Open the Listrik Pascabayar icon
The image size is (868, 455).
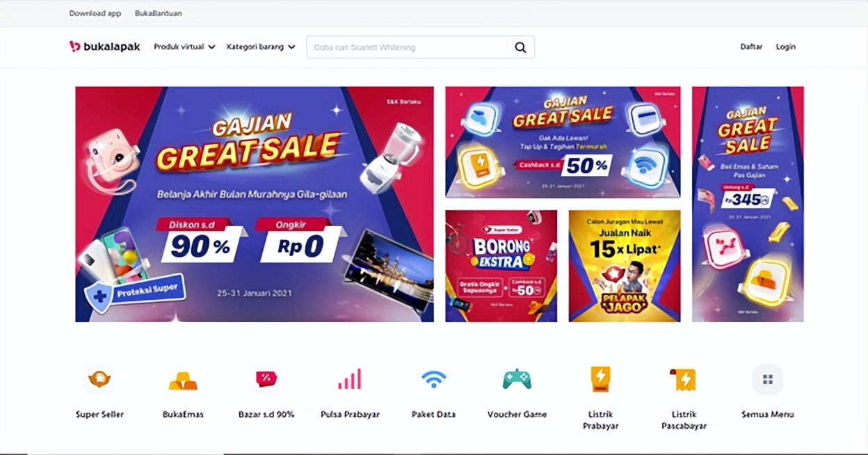tap(684, 379)
